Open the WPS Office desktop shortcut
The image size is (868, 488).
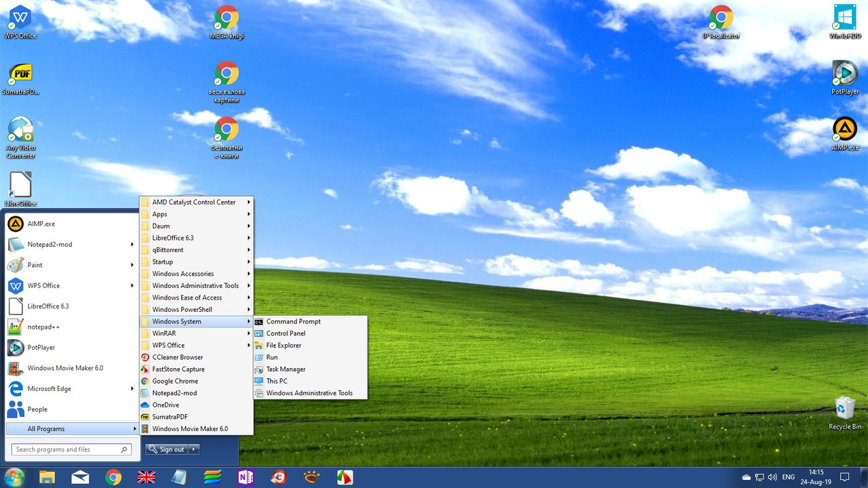click(20, 22)
